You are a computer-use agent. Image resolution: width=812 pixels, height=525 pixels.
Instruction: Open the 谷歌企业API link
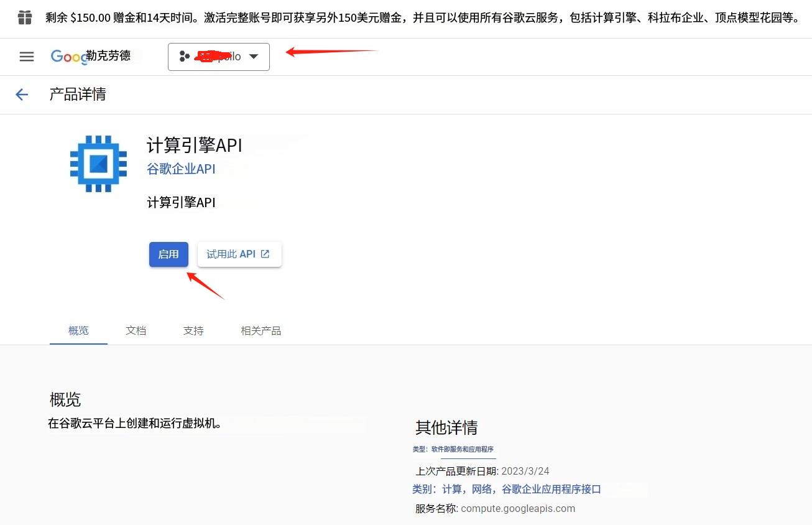point(181,169)
